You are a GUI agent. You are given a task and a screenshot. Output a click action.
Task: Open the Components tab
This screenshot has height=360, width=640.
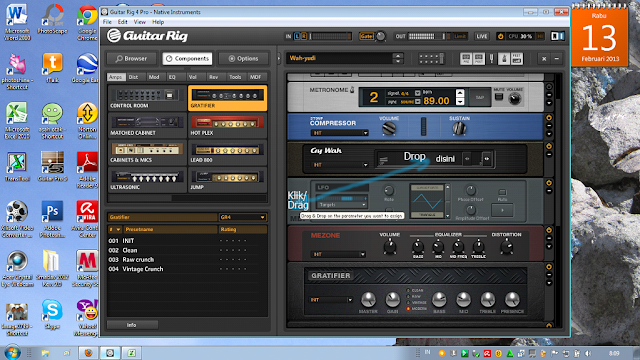187,59
